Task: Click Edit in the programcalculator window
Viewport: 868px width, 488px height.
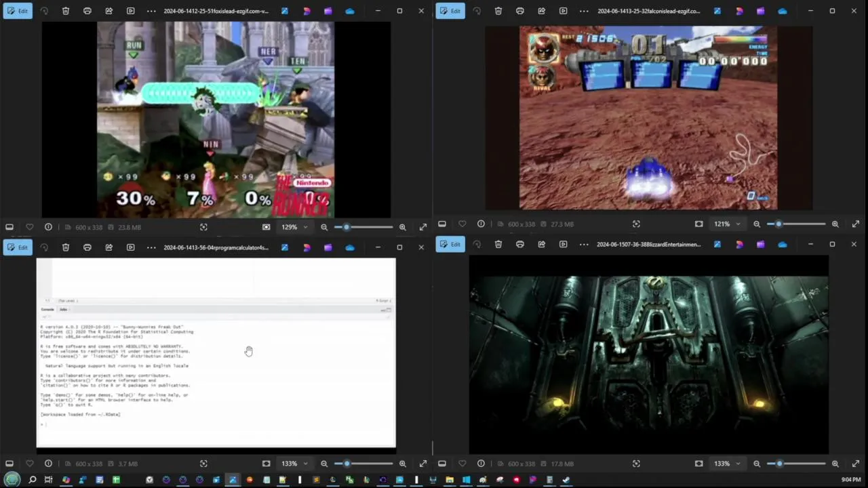Action: point(18,247)
